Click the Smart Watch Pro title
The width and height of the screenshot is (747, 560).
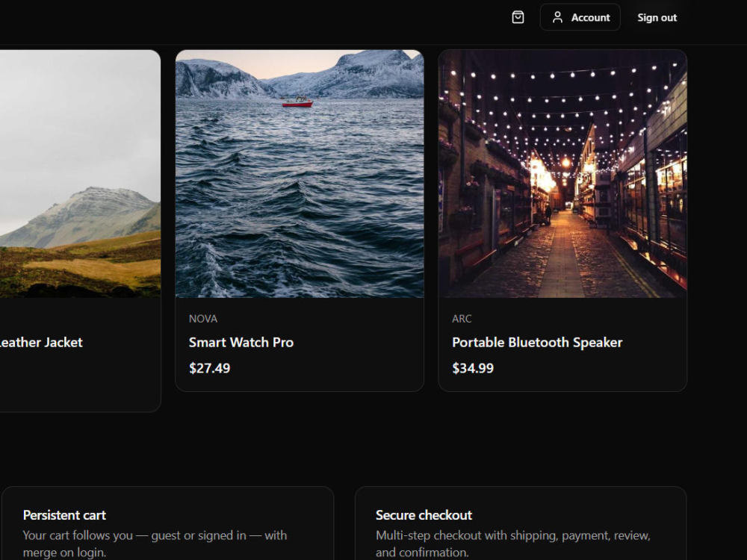[241, 343]
